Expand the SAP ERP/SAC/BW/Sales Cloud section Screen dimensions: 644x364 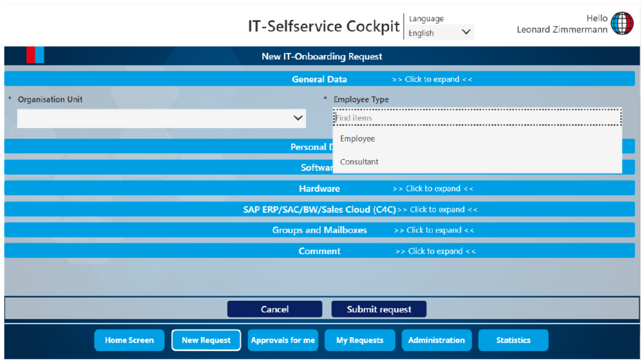[x=319, y=210]
